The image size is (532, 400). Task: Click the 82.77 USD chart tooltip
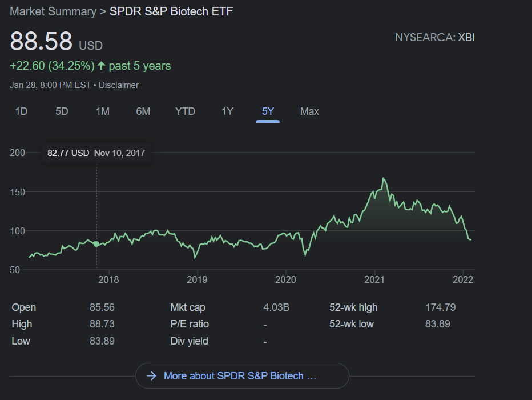tap(96, 153)
